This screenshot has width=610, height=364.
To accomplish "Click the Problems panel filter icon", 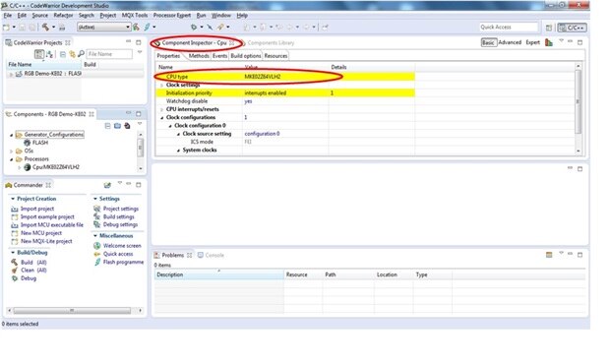I will pos(549,255).
